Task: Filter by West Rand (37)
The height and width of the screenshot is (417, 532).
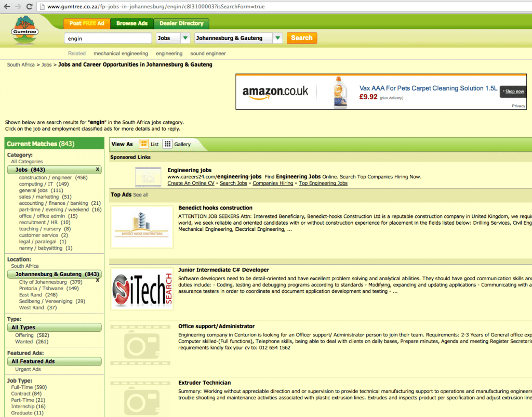Action: [37, 308]
